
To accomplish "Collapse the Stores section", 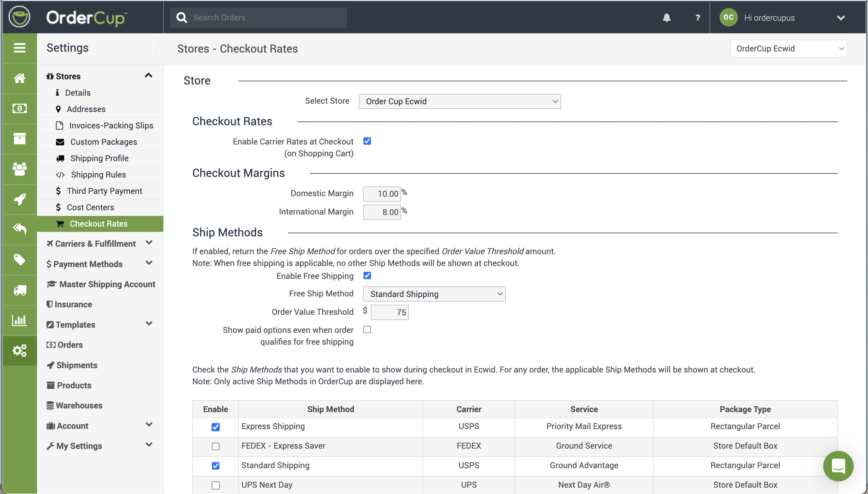I will pyautogui.click(x=148, y=76).
